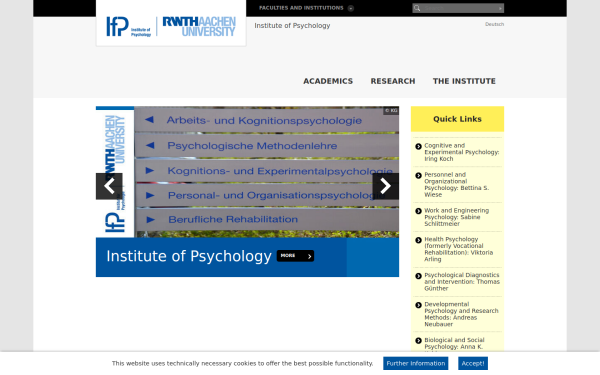Viewport: 600px width, 375px height.
Task: Open Cognitive and Experimental Psychology: Iring Koch link
Action: coord(461,152)
